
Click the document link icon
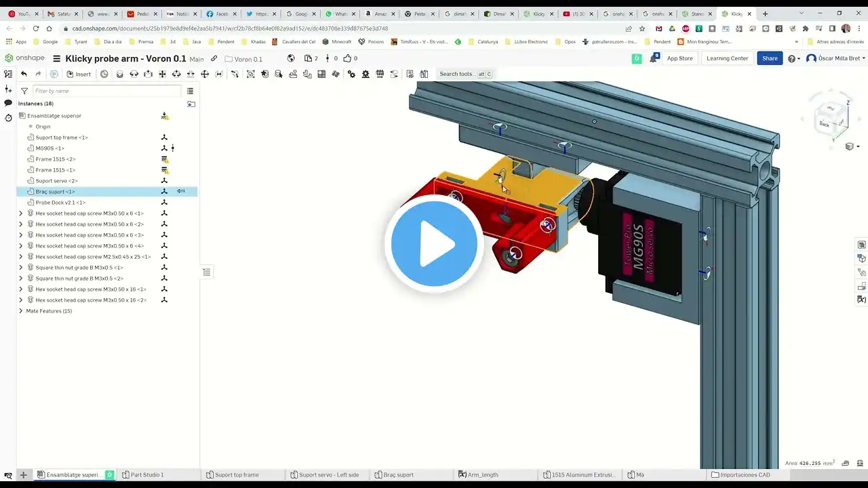214,59
